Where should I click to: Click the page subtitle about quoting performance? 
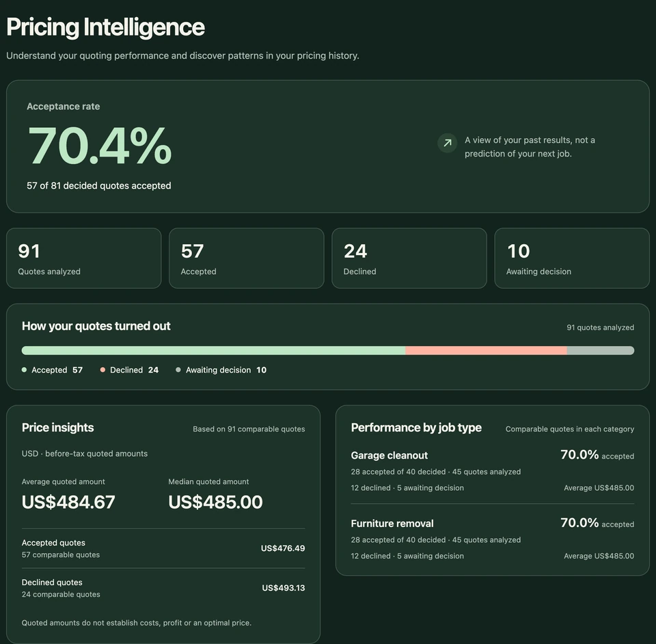(x=183, y=55)
